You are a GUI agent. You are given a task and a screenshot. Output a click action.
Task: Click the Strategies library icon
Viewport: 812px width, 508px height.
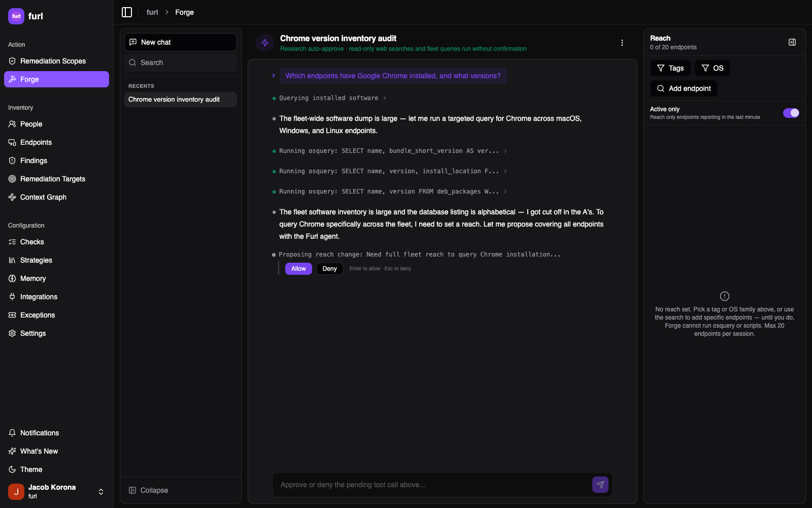(12, 260)
